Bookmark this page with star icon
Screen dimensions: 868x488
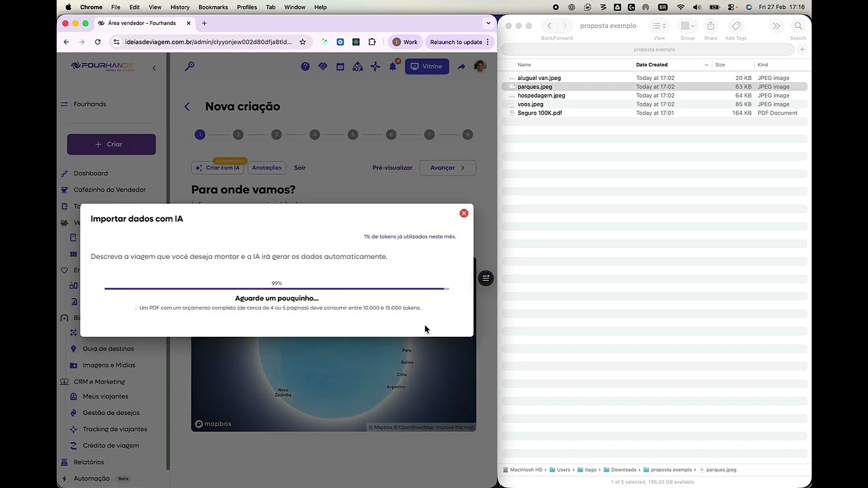(x=302, y=42)
